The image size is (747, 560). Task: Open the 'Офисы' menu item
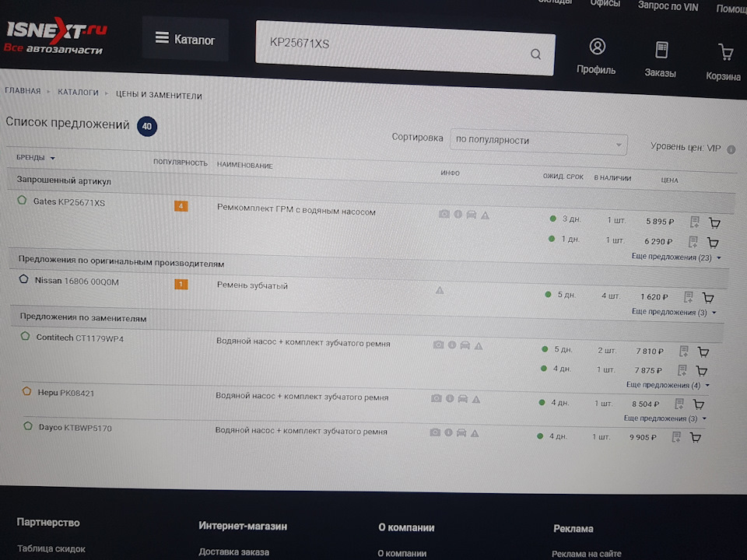click(x=605, y=4)
